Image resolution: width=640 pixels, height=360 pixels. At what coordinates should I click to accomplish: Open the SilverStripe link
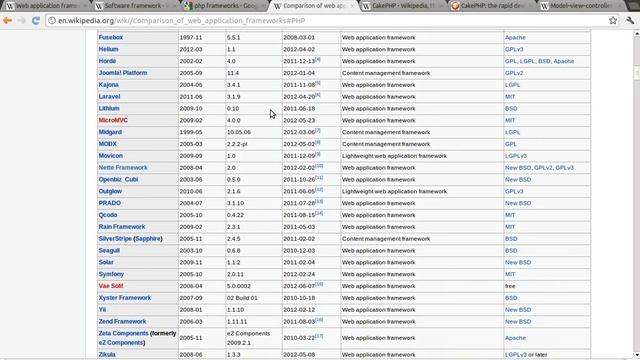[x=115, y=238]
